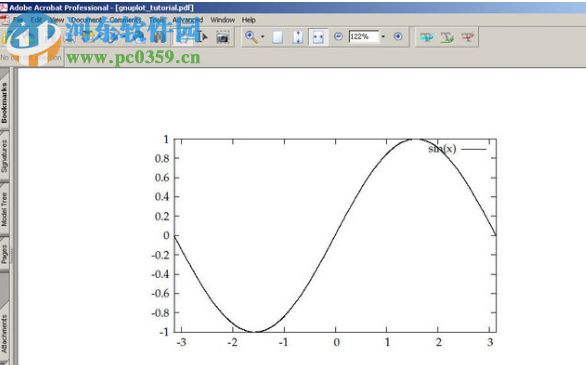Activate the Zoom In magnifier tool

251,37
